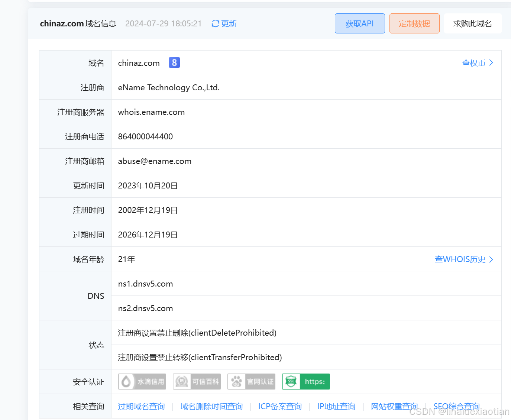Select the email abuse@ename.com
Screen dimensions: 511x420
155,161
